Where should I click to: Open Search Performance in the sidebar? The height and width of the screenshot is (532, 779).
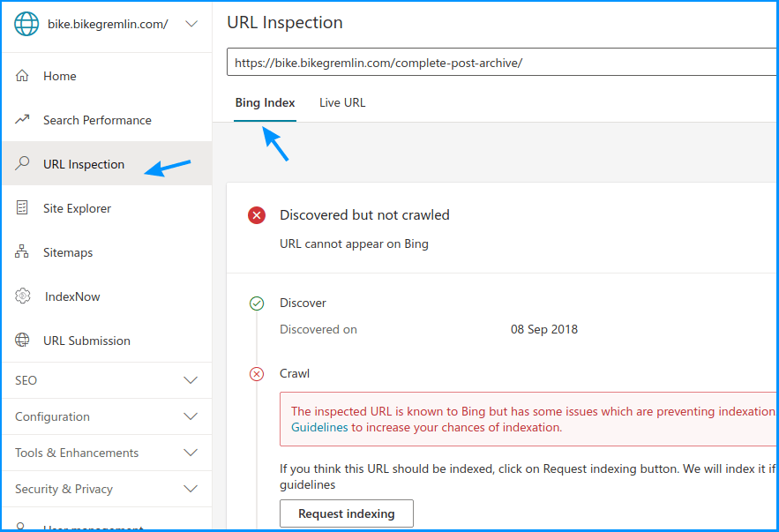click(x=107, y=120)
